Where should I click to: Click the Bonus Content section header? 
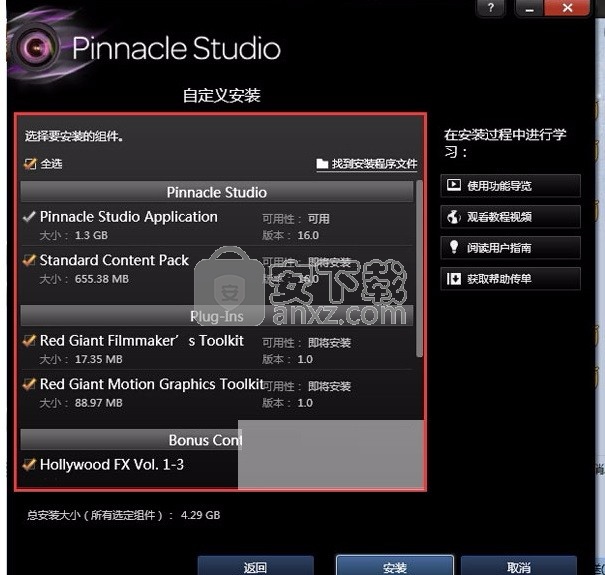(x=129, y=440)
